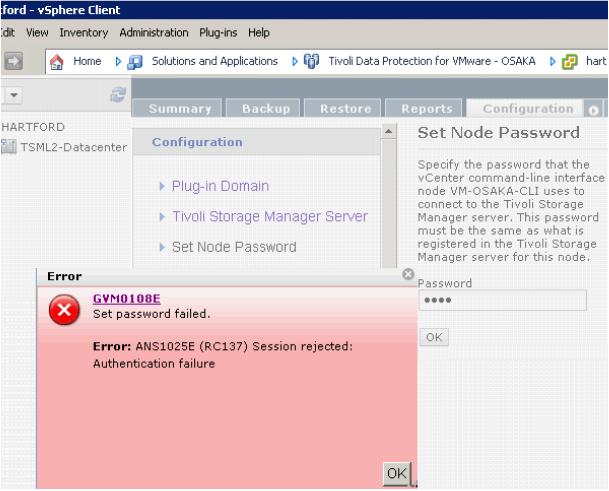Screen dimensions: 609x491
Task: Expand the Set Node Password arrow
Action: (162, 247)
